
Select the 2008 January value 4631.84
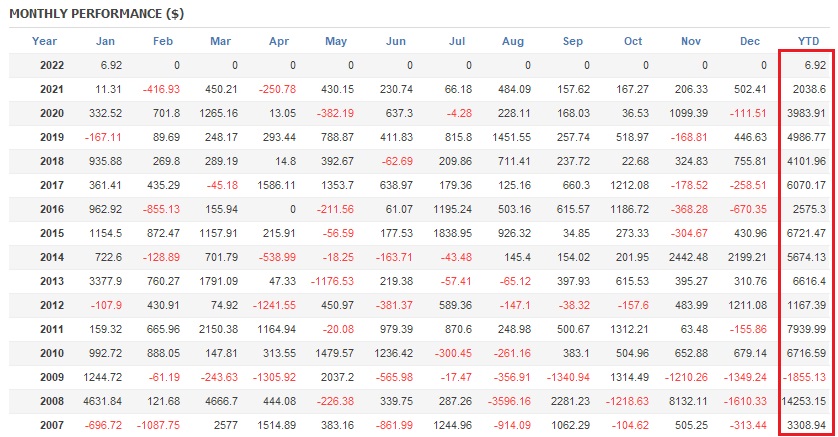click(105, 401)
